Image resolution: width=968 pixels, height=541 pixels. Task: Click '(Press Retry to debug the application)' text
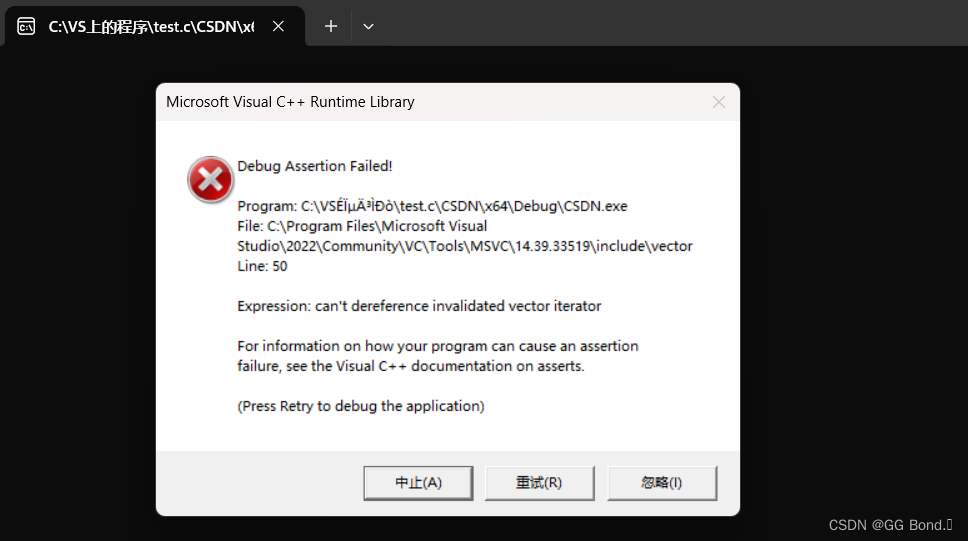pyautogui.click(x=361, y=406)
